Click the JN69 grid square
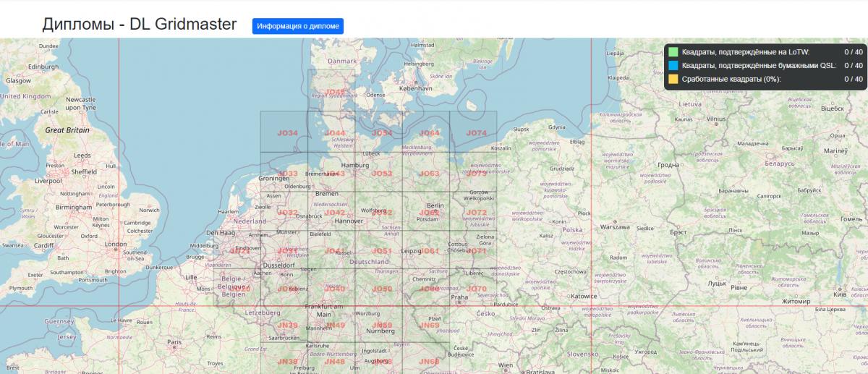This screenshot has width=868, height=374. pos(429,326)
